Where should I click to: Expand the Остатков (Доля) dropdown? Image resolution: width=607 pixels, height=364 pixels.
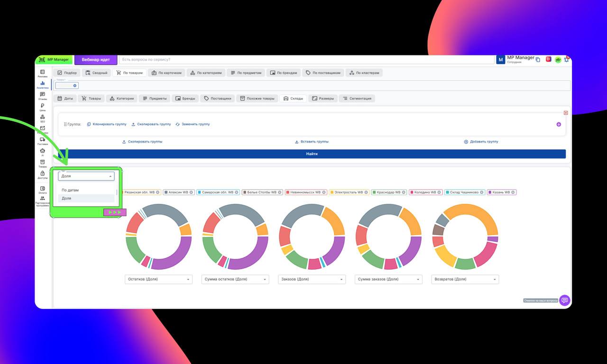159,279
